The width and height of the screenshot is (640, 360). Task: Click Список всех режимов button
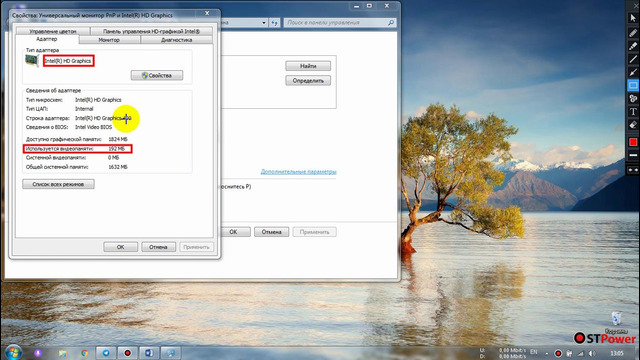(58, 184)
